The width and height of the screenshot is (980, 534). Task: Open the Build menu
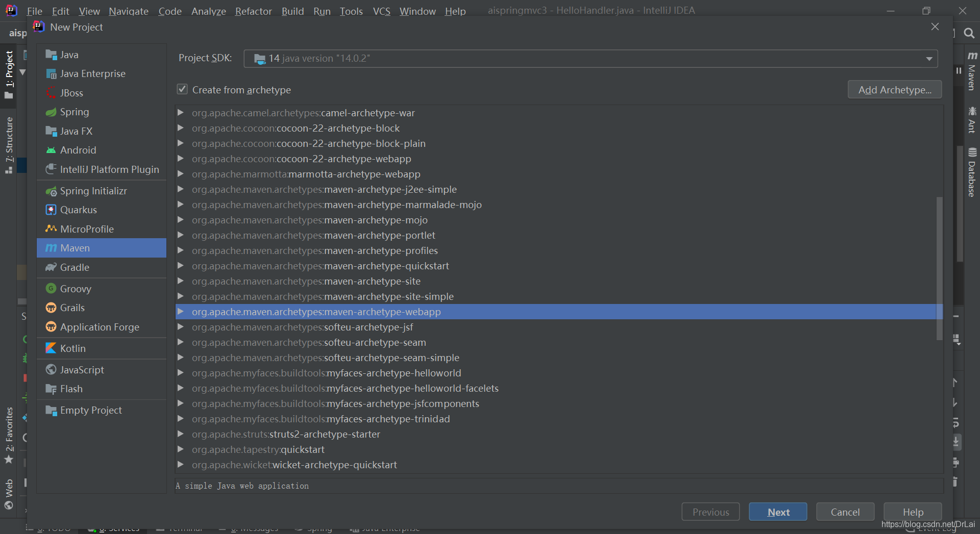pos(292,11)
